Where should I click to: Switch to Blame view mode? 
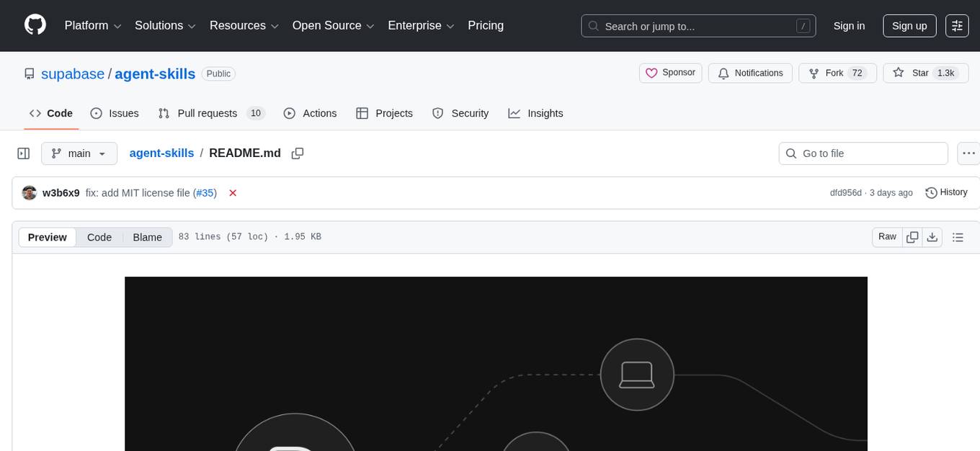click(x=147, y=237)
